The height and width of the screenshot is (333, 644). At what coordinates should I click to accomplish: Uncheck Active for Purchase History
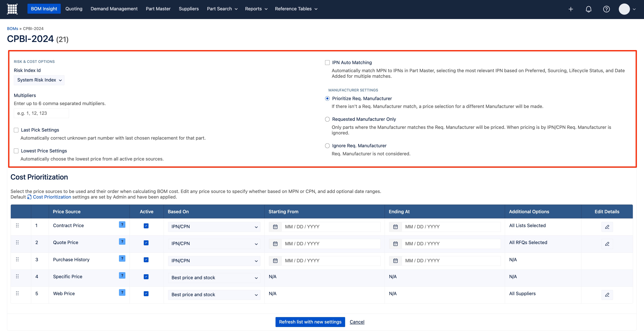pos(146,260)
